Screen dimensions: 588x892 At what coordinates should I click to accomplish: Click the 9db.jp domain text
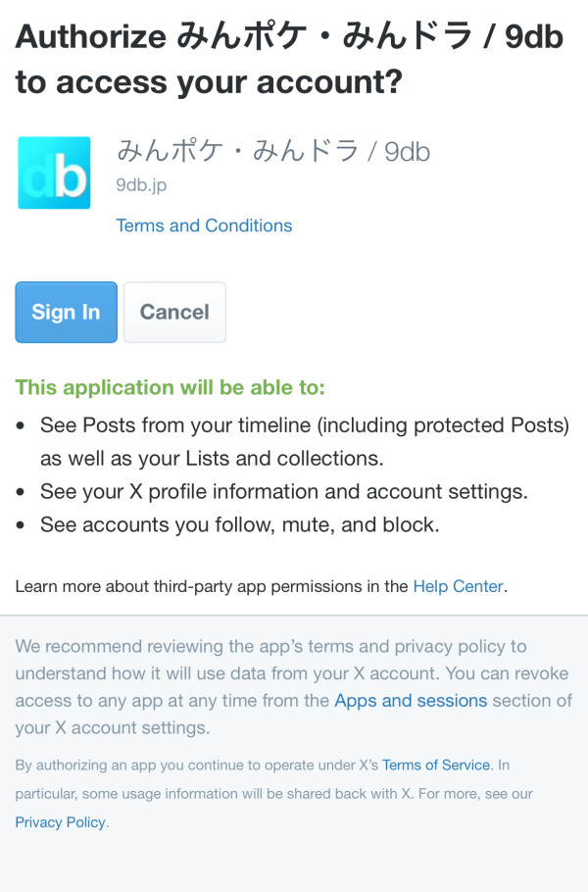141,184
